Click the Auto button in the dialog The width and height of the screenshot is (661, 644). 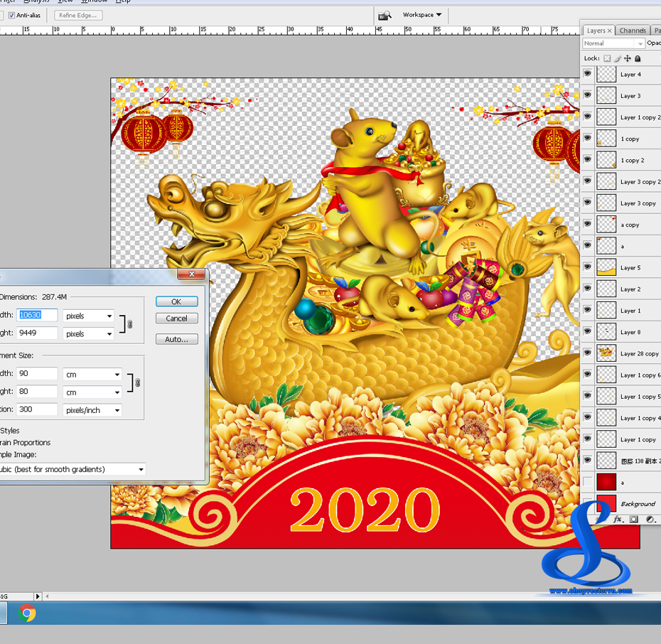click(176, 339)
